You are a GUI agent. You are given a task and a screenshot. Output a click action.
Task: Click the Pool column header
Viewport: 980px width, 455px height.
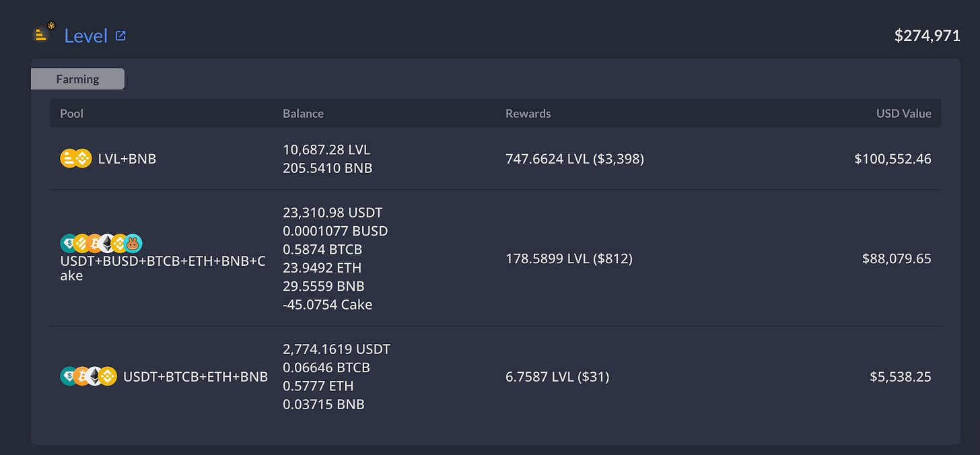pyautogui.click(x=72, y=114)
